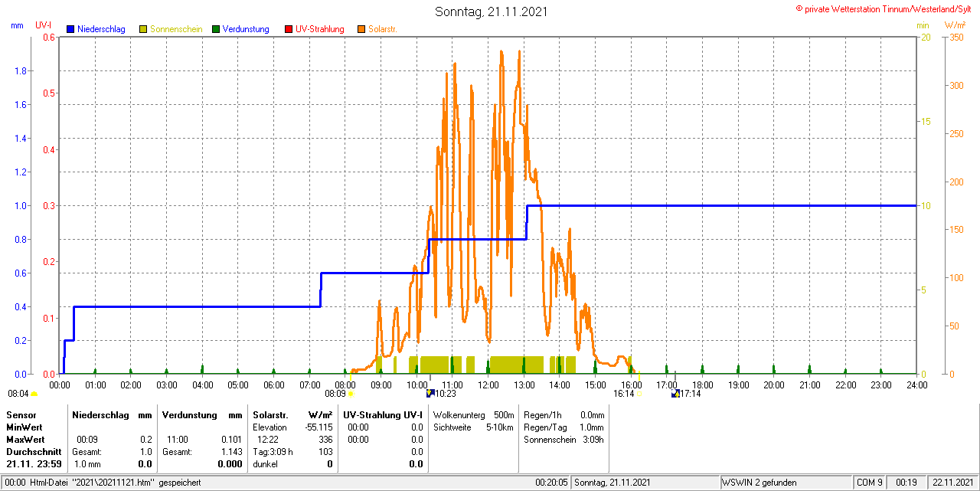This screenshot has width=980, height=491.
Task: Select the UV-Strahlung legend label
Action: pos(319,29)
